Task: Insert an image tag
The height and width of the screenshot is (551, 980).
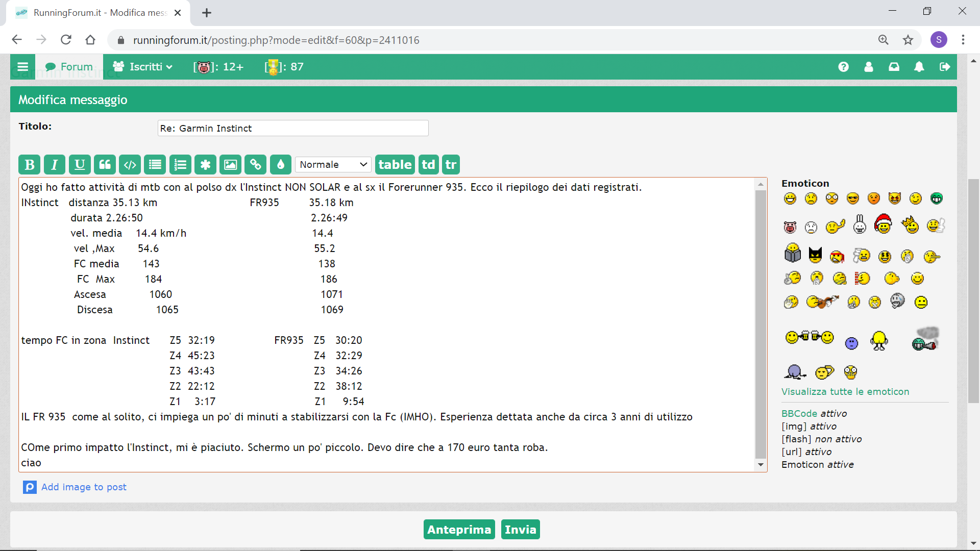Action: pos(230,165)
